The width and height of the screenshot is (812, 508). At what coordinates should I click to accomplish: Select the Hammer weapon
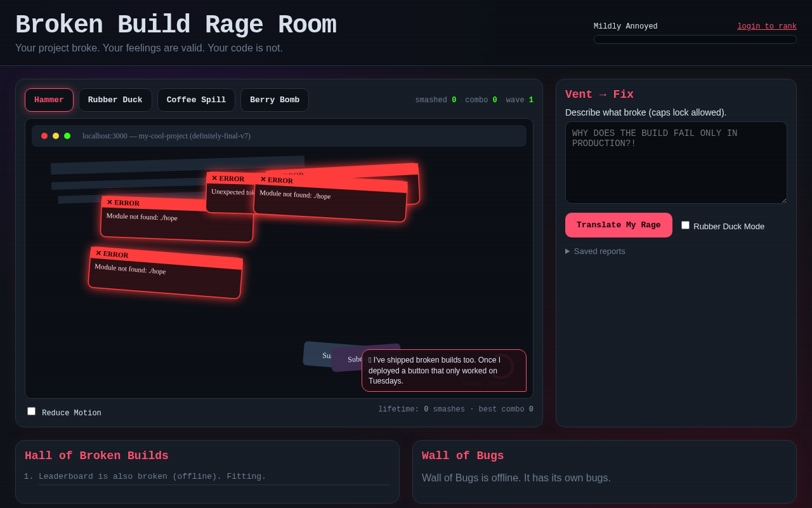coord(49,100)
